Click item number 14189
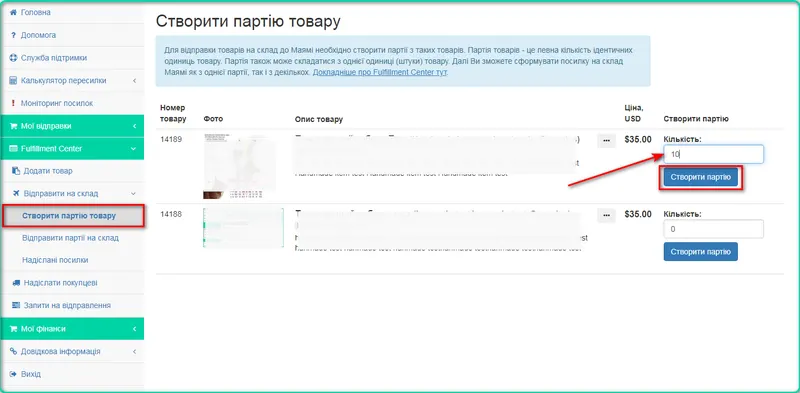 (x=171, y=139)
